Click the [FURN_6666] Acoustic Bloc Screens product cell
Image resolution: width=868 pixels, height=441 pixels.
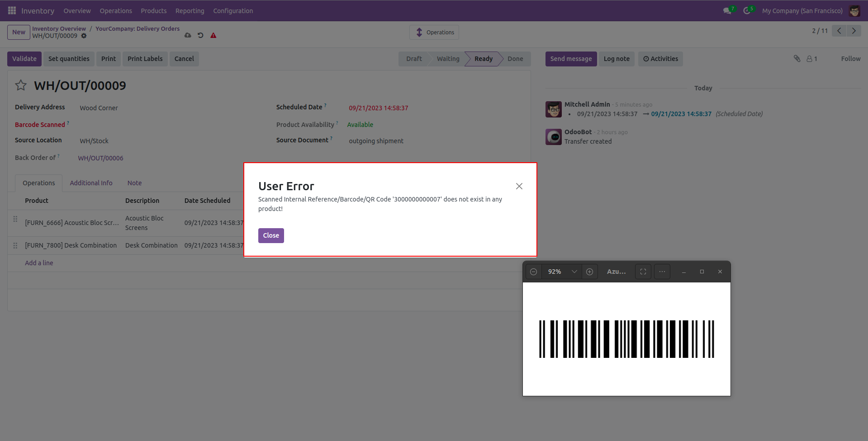tap(72, 223)
